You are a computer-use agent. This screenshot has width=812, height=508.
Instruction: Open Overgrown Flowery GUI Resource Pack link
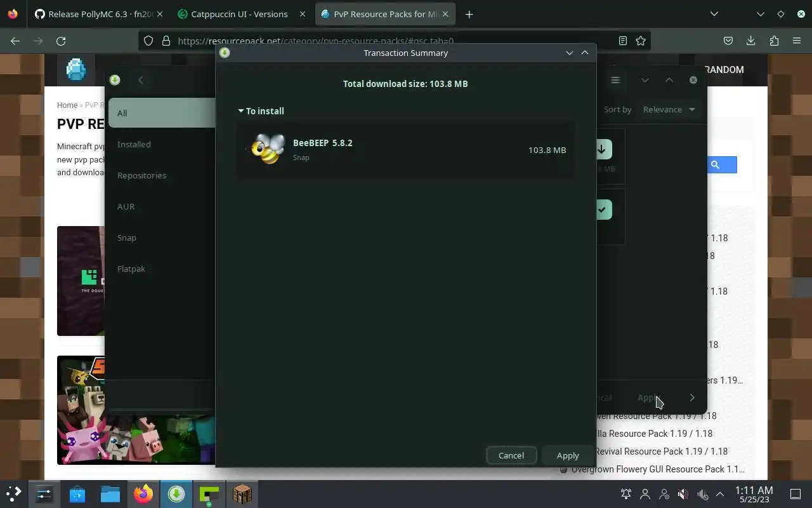click(658, 469)
